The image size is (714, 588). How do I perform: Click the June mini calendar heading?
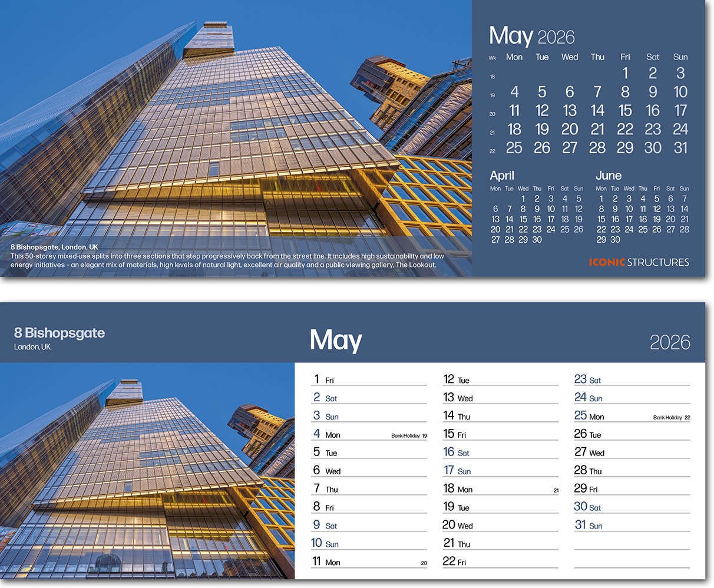609,175
